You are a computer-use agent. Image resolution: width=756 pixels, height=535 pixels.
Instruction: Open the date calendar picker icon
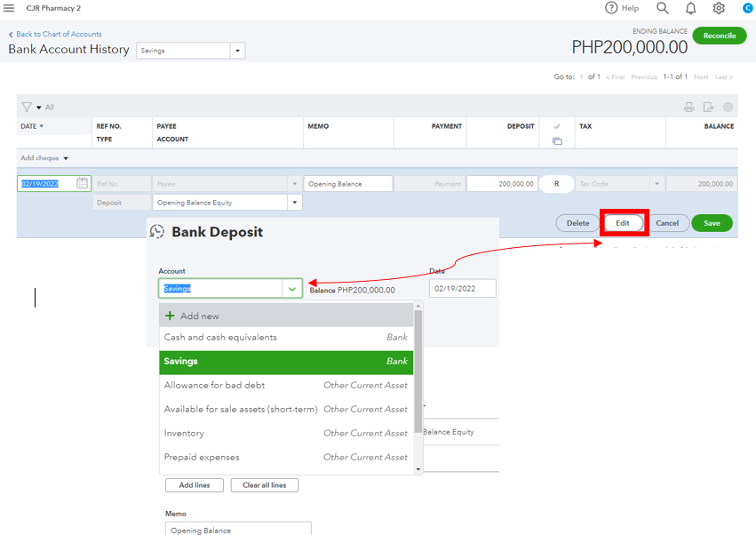(x=82, y=183)
